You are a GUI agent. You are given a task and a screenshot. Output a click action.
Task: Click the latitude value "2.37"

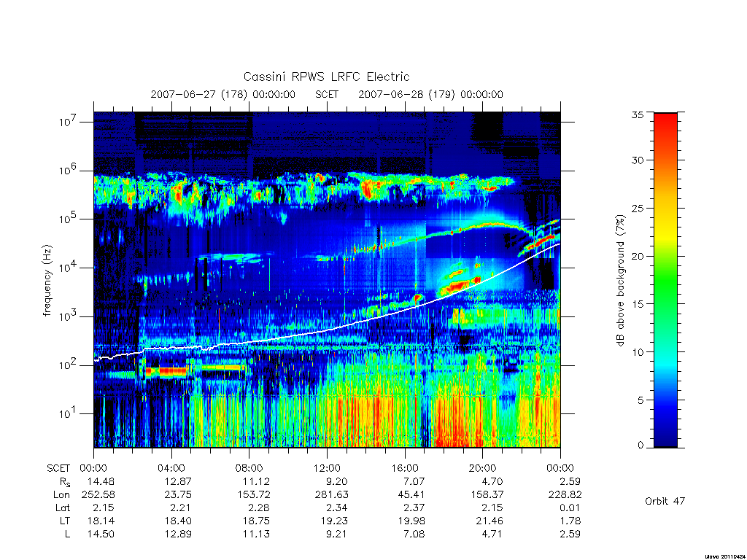pos(414,507)
